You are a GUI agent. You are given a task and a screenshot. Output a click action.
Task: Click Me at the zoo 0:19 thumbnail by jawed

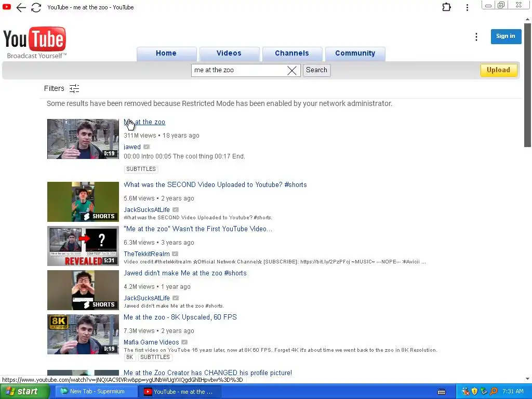tap(83, 139)
